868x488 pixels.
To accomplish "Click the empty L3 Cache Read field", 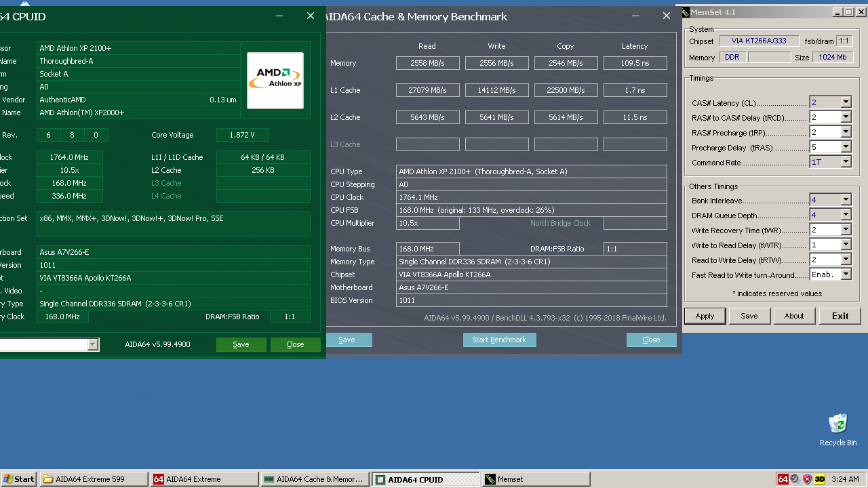I will (x=428, y=144).
